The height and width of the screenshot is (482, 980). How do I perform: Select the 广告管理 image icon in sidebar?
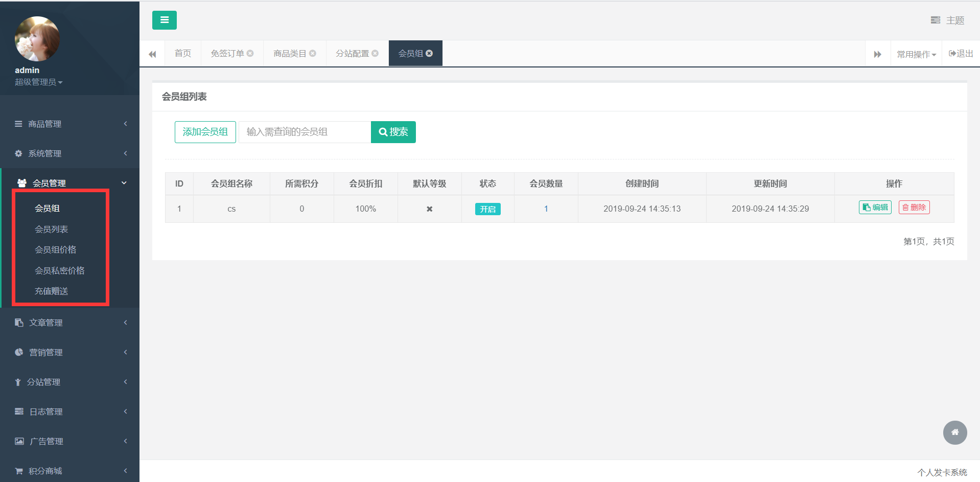19,441
